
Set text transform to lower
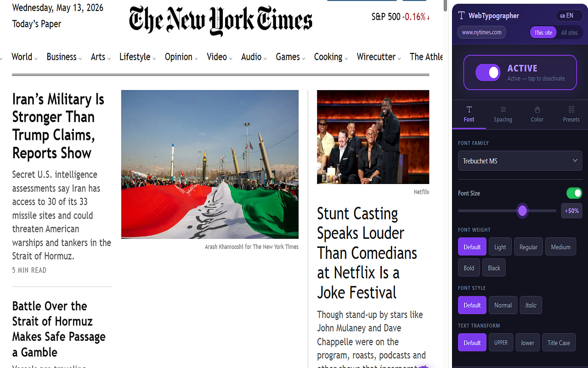click(x=528, y=343)
